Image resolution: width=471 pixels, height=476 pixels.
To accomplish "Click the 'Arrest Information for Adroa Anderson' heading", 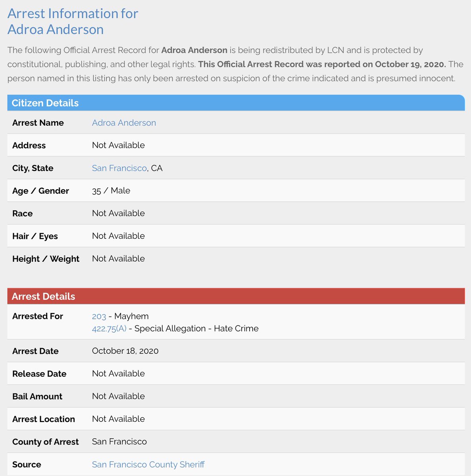I will pyautogui.click(x=73, y=21).
